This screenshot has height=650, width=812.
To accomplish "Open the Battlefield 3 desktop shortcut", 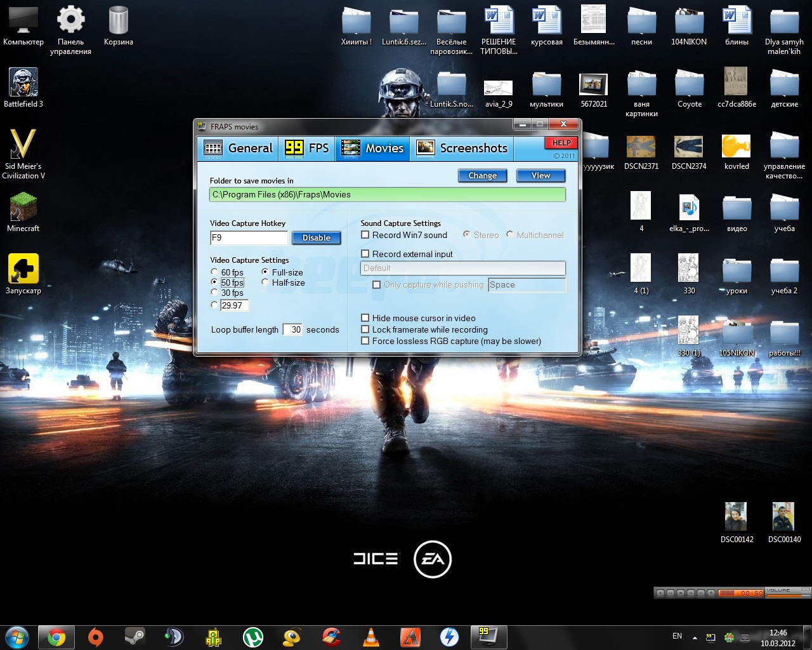I will [23, 88].
